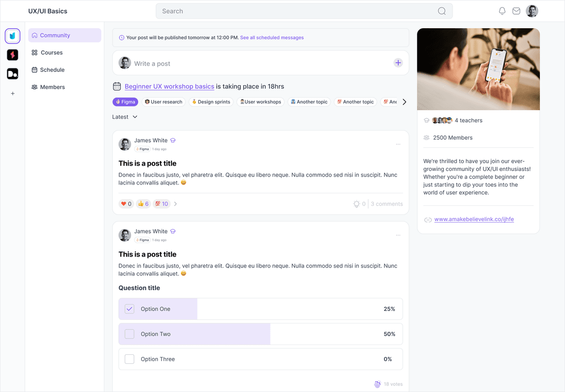The height and width of the screenshot is (392, 565).
Task: Click the members icon beside 2500 Members
Action: tap(427, 137)
